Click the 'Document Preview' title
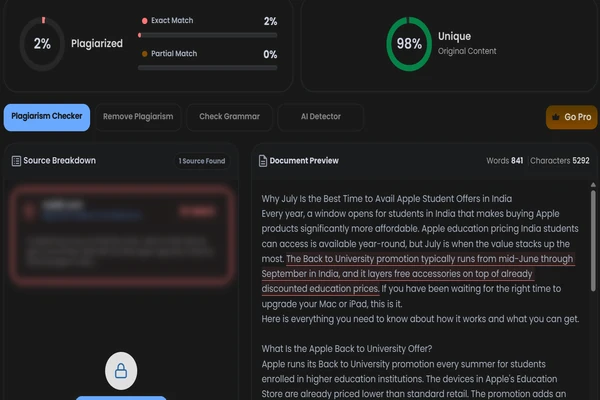The width and height of the screenshot is (600, 400). tap(304, 161)
